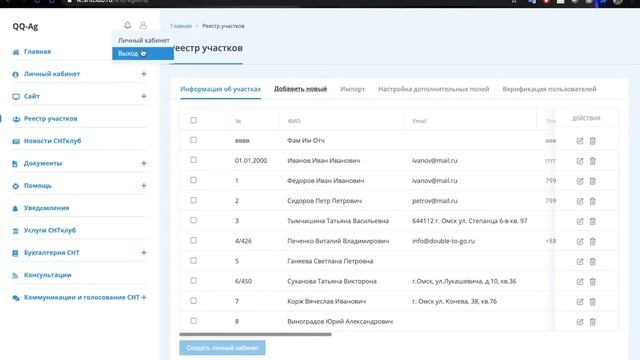The image size is (640, 360).
Task: Check the box for Виноградов Юрий Александрович
Action: click(x=193, y=321)
